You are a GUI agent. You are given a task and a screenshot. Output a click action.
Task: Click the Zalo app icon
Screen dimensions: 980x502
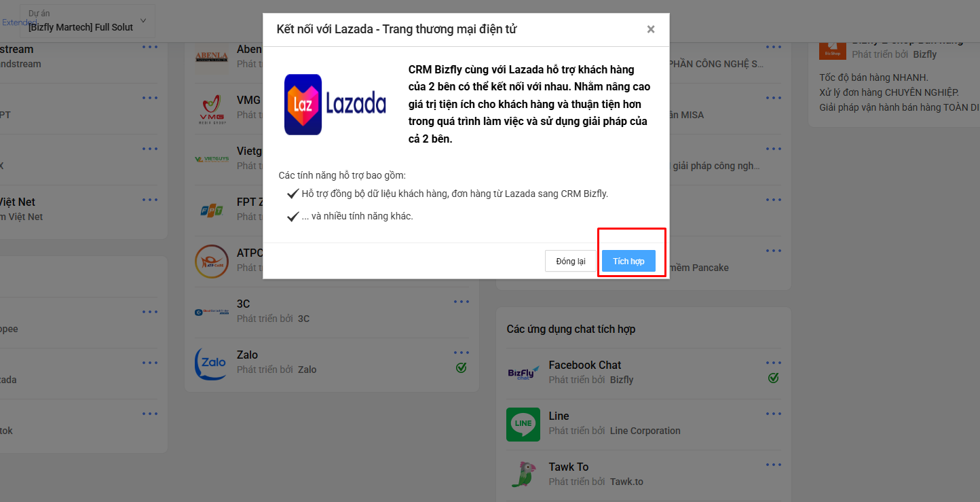click(211, 364)
